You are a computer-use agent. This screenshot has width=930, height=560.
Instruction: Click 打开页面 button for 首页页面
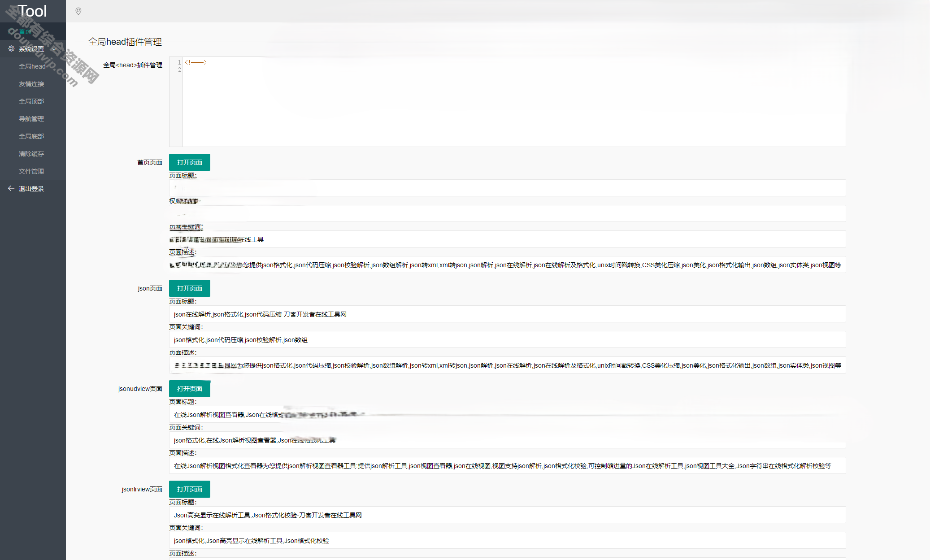(190, 162)
